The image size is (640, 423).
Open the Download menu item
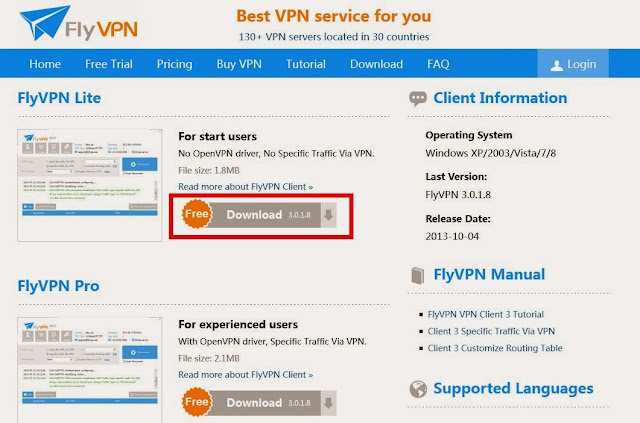(376, 64)
